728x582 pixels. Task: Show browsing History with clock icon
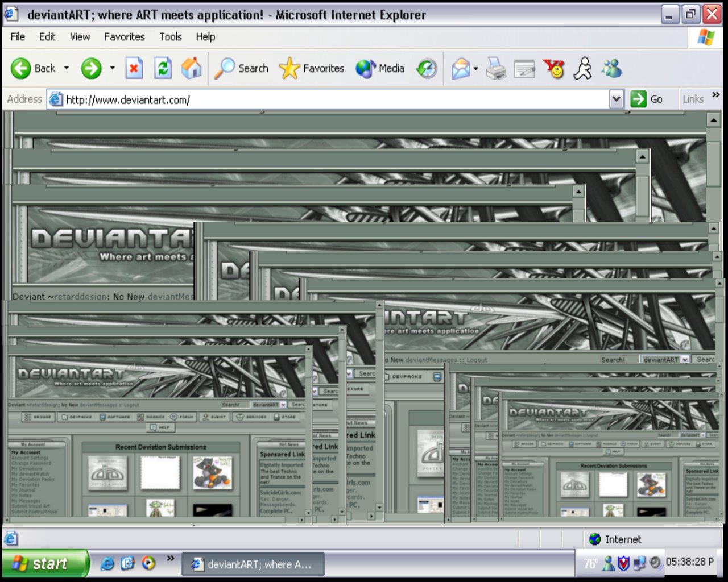[x=427, y=69]
